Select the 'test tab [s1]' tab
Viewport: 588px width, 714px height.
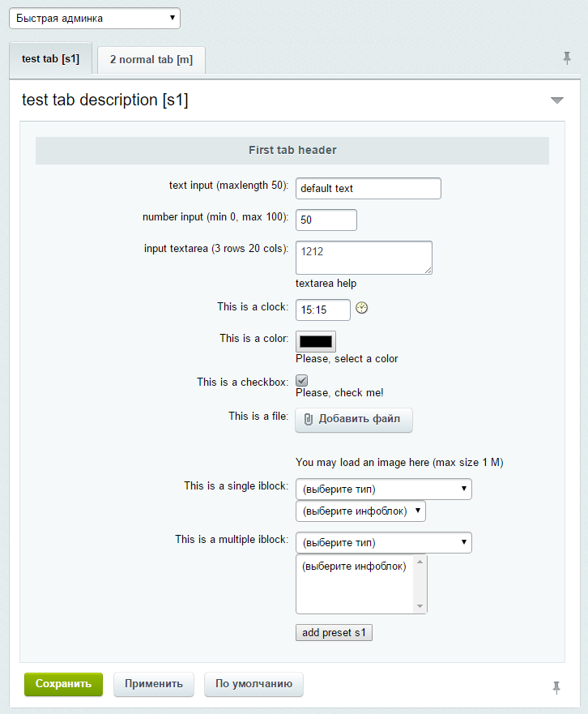click(x=50, y=59)
